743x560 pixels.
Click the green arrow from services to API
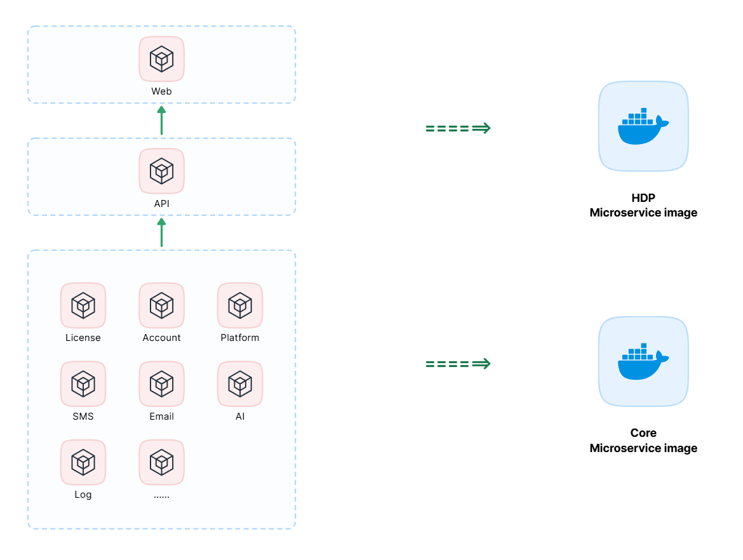pyautogui.click(x=161, y=232)
